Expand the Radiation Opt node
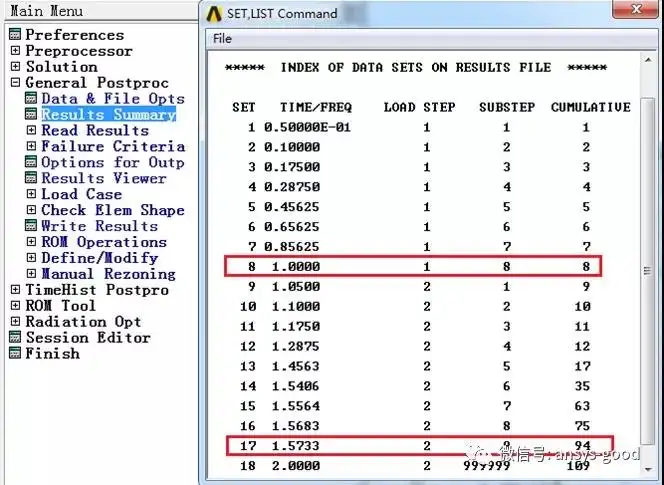 point(15,321)
